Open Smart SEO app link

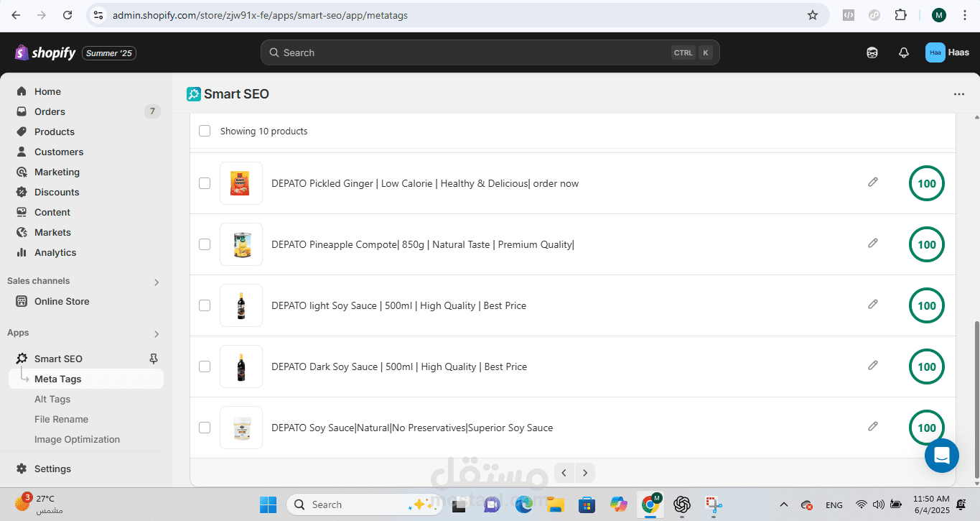[x=58, y=359]
